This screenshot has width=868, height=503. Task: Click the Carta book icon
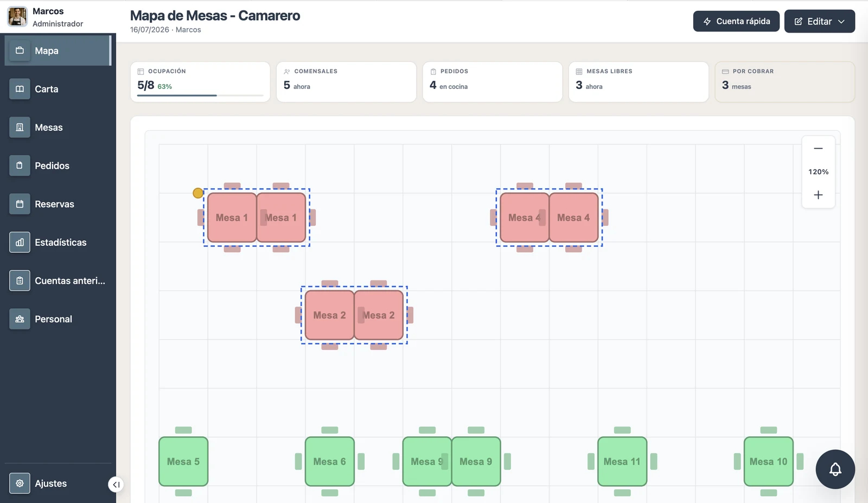click(20, 89)
